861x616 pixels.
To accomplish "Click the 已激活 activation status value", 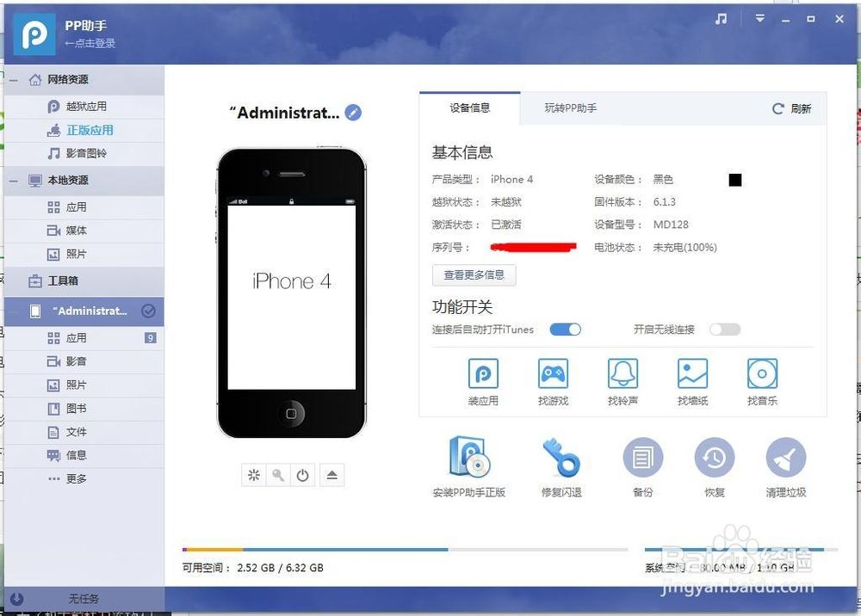I will tap(505, 225).
